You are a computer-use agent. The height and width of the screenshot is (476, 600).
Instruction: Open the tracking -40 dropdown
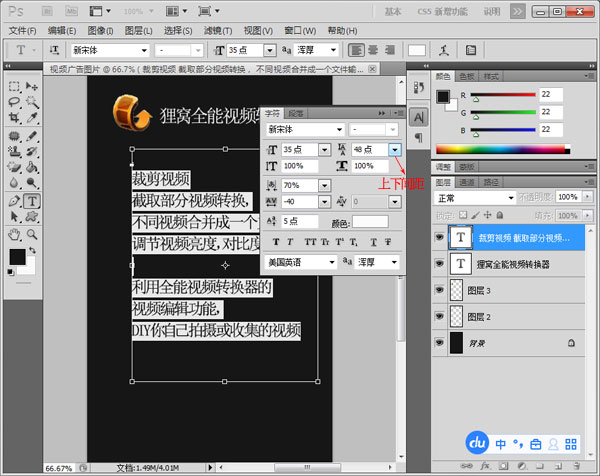click(324, 202)
